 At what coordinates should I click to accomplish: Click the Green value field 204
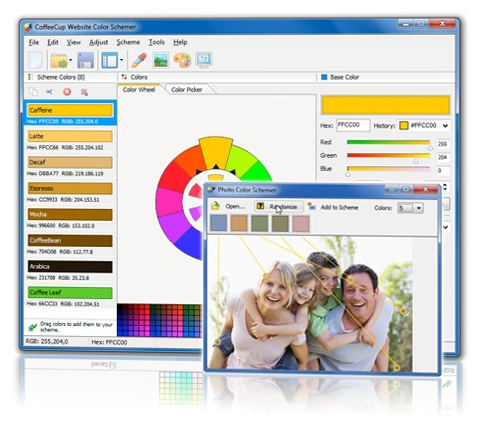pyautogui.click(x=443, y=157)
